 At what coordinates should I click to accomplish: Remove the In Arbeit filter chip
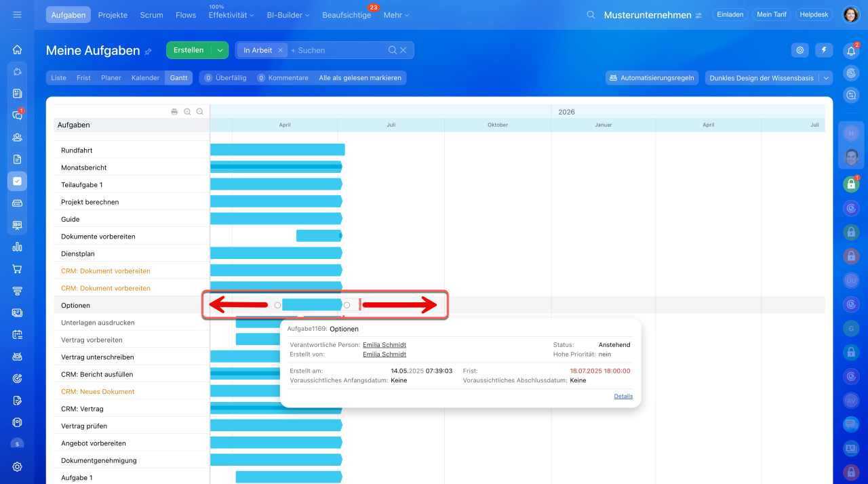[x=280, y=50]
